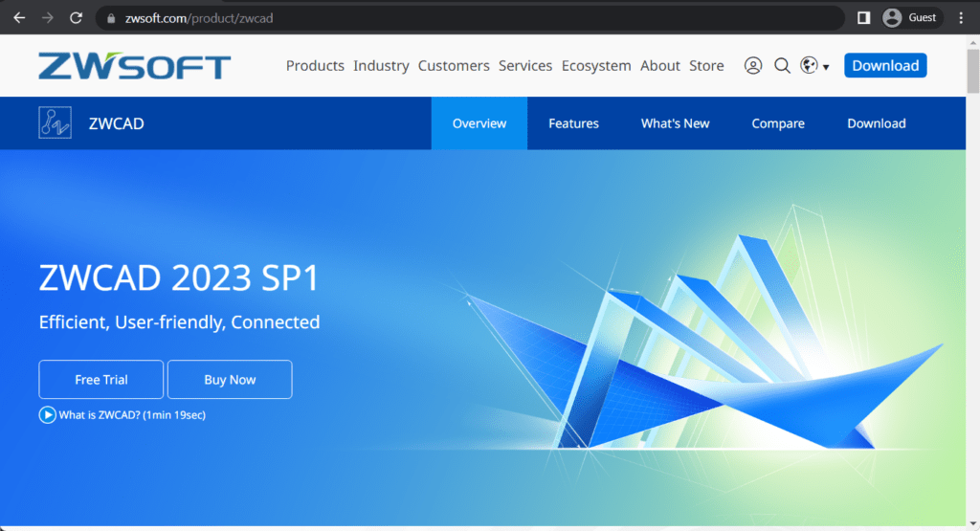Reload the page
Image resolution: width=980 pixels, height=531 pixels.
click(77, 17)
